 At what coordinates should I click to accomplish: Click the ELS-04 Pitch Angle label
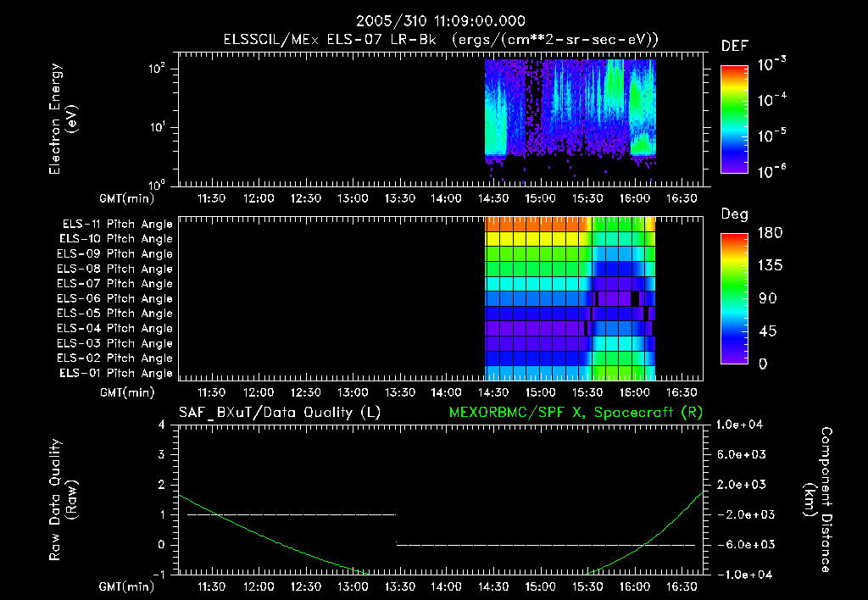[x=115, y=329]
